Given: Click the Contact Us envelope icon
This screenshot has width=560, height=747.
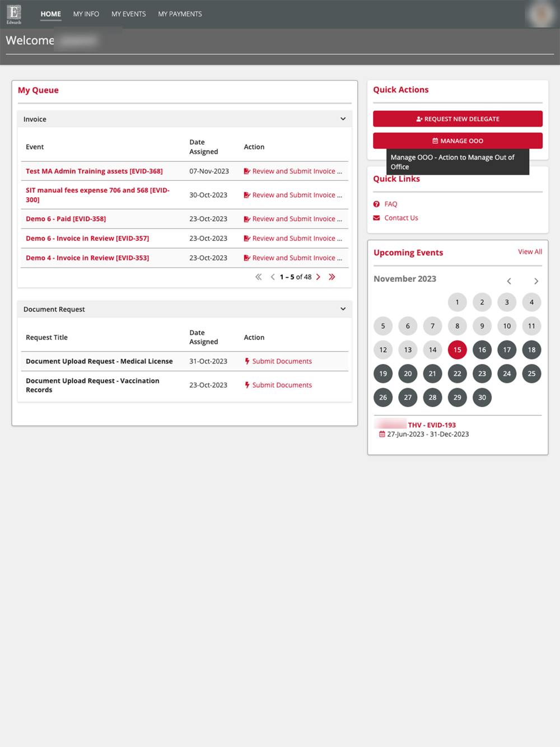Looking at the screenshot, I should [x=376, y=218].
